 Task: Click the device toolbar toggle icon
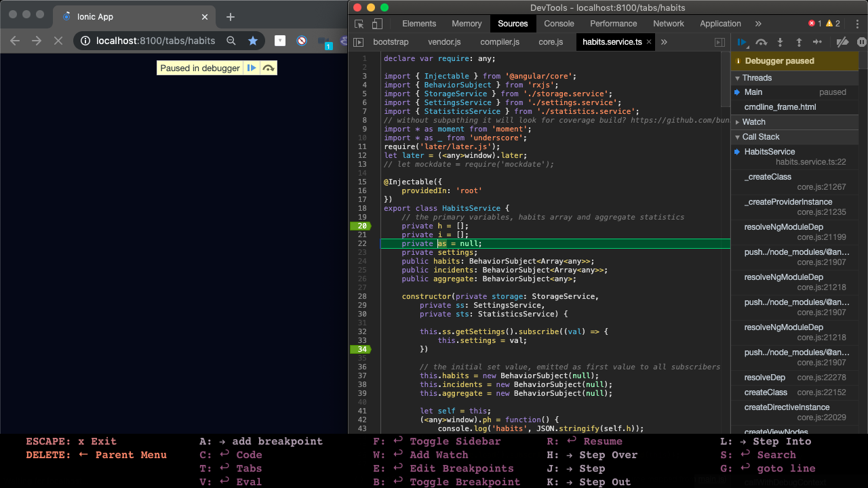(377, 23)
